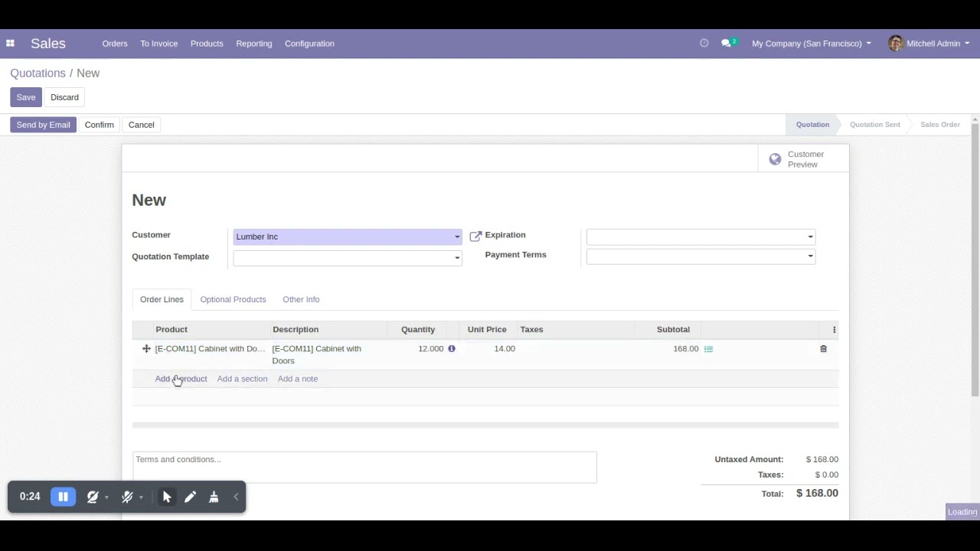Screen dimensions: 980x551
Task: Expand webcam options arrow in recorder
Action: coord(106,497)
